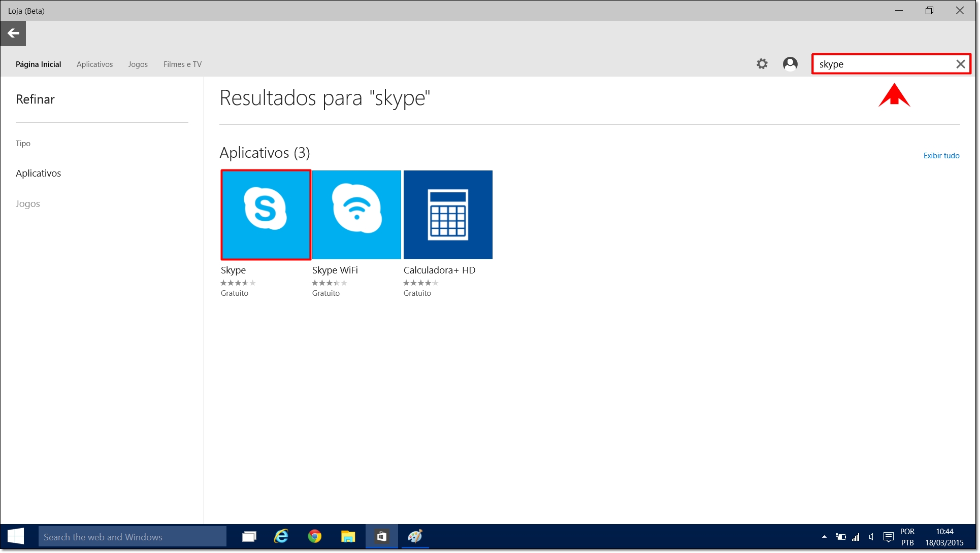Launch Internet Explorer from taskbar
This screenshot has width=980, height=553.
click(x=281, y=536)
